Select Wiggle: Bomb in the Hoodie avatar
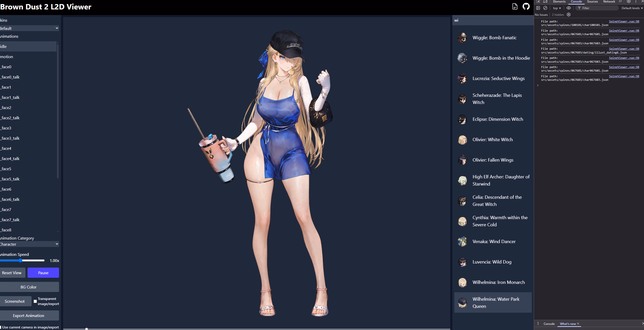 click(x=463, y=58)
